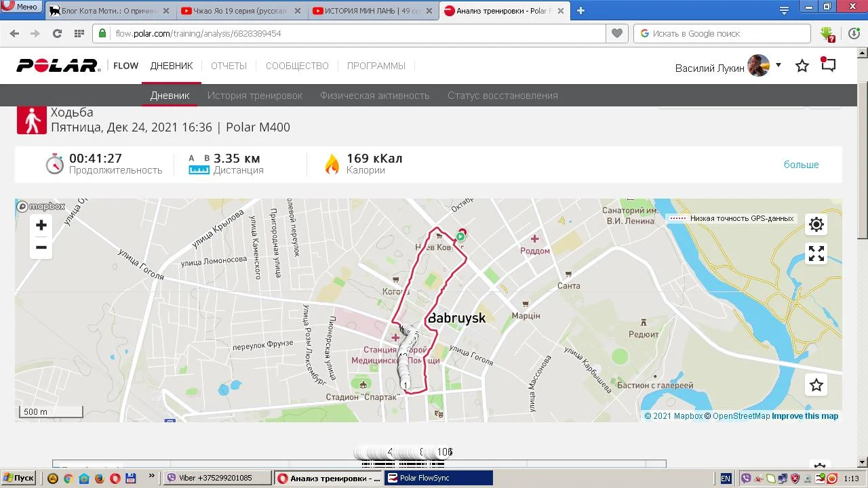Zoom in on the map
The height and width of the screenshot is (488, 868).
click(41, 225)
